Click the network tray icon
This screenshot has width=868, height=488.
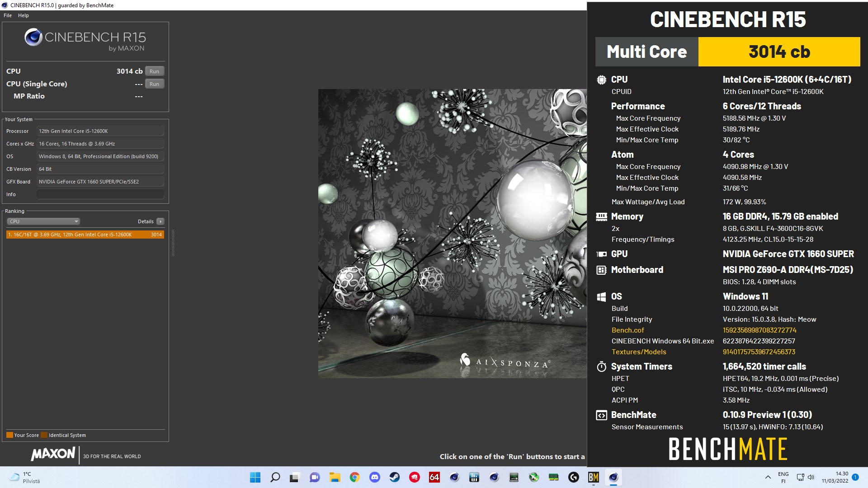pos(800,477)
